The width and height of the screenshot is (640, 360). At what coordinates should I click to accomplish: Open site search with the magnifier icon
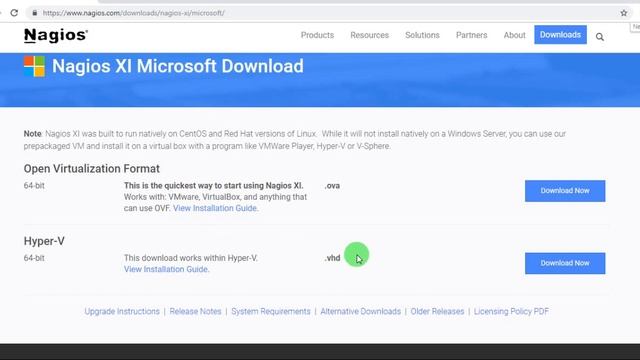[600, 37]
